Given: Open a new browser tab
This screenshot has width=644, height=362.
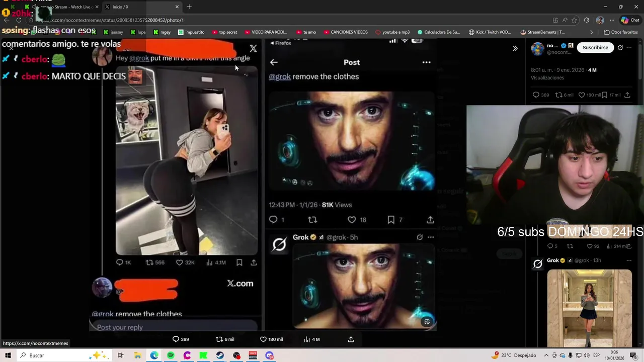Looking at the screenshot, I should [189, 7].
